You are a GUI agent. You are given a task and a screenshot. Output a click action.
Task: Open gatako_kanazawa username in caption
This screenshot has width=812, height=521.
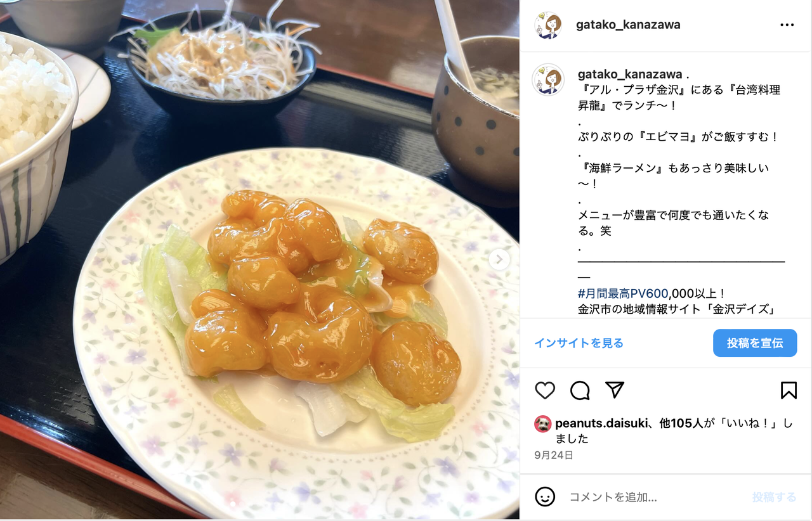click(x=630, y=74)
